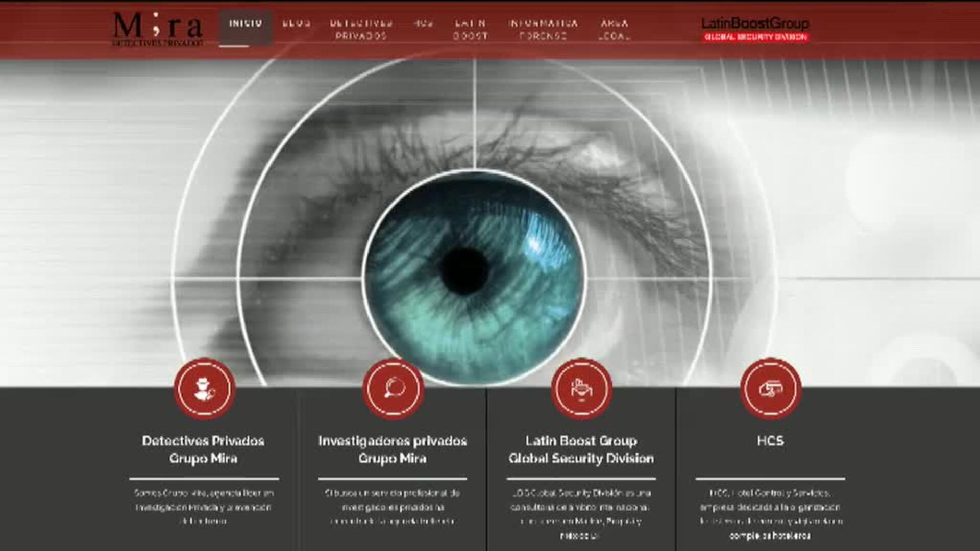Image resolution: width=980 pixels, height=551 pixels.
Task: Click the LatinBoostGroup Global Security Division logo
Action: [x=755, y=29]
